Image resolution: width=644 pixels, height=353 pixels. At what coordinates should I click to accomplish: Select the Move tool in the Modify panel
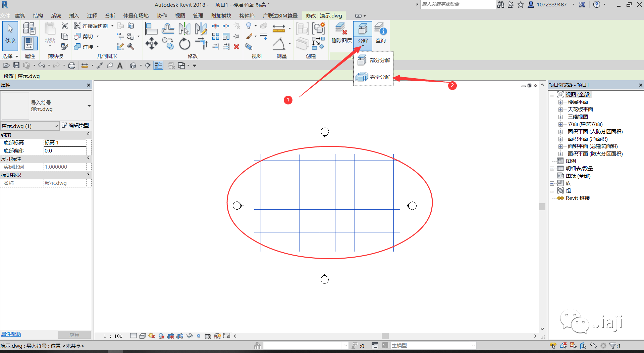152,44
